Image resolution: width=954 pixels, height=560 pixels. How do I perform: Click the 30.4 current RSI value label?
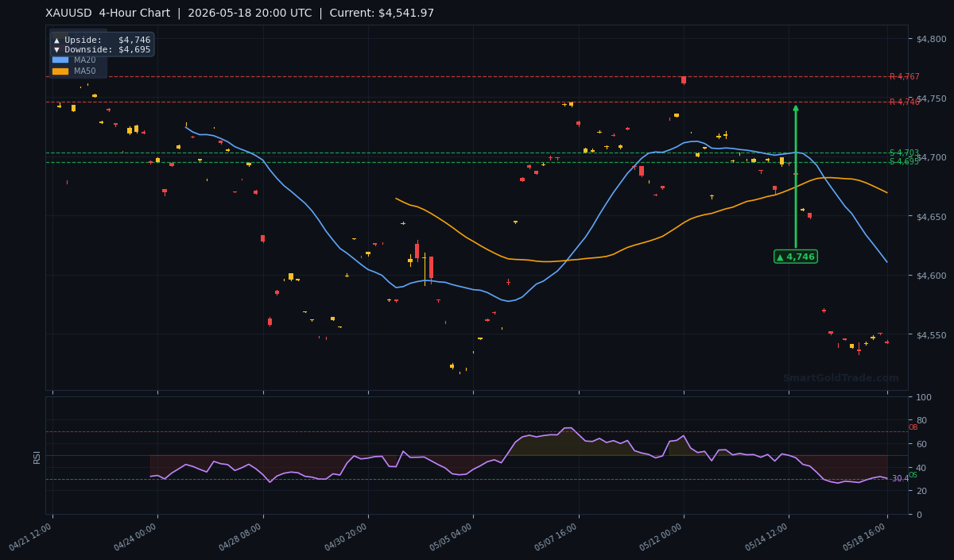click(x=899, y=479)
